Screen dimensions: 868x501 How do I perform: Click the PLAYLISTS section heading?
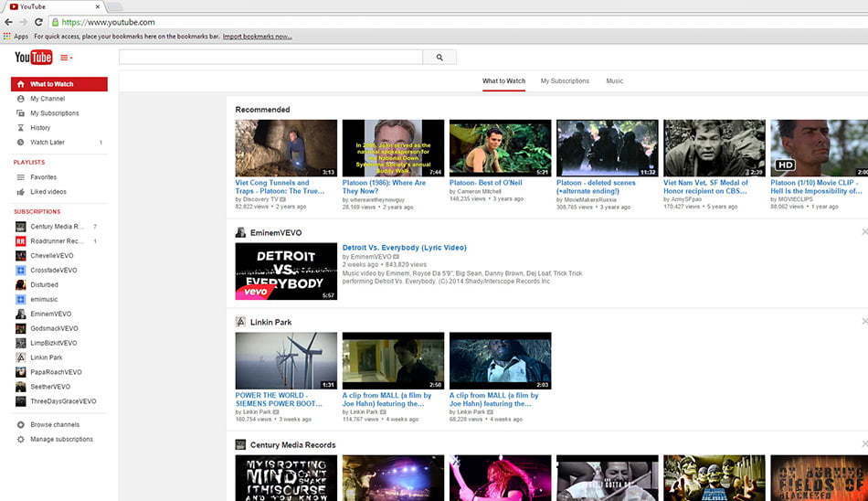(29, 163)
